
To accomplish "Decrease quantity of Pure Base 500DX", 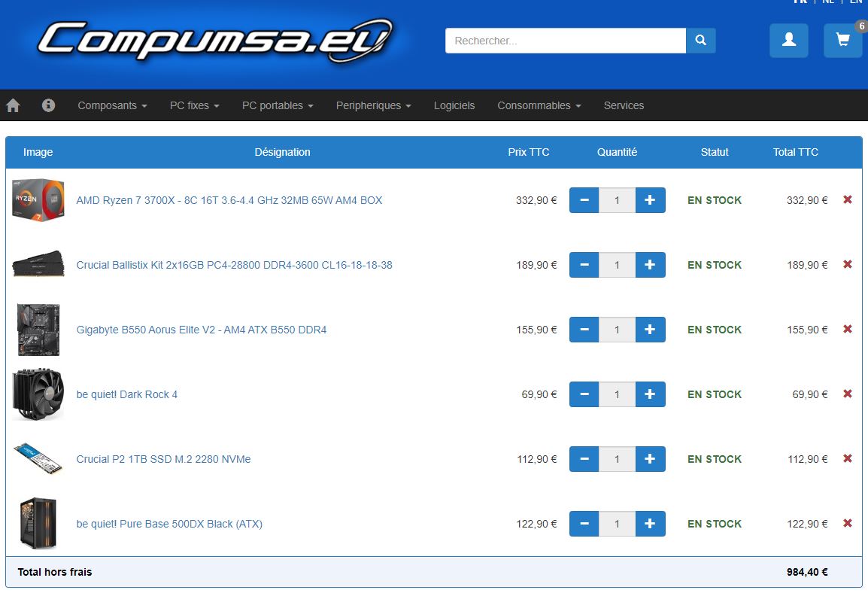I will point(584,525).
